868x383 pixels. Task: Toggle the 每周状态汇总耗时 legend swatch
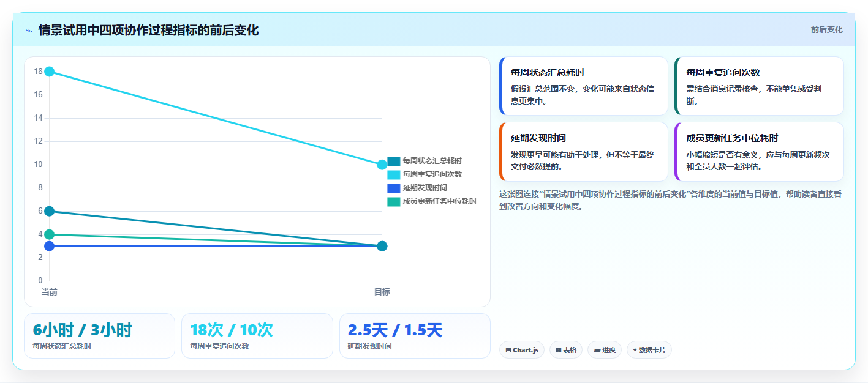tap(393, 161)
